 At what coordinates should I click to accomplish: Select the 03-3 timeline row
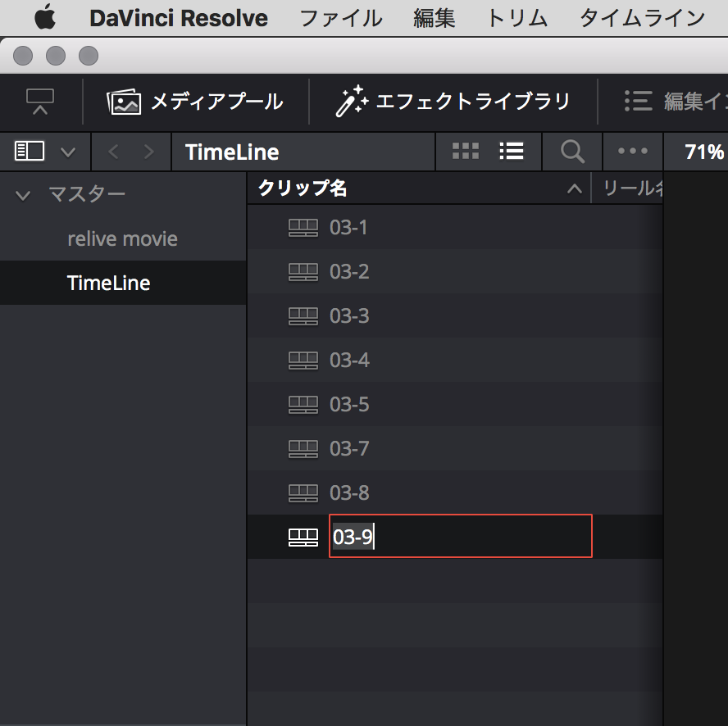(454, 315)
